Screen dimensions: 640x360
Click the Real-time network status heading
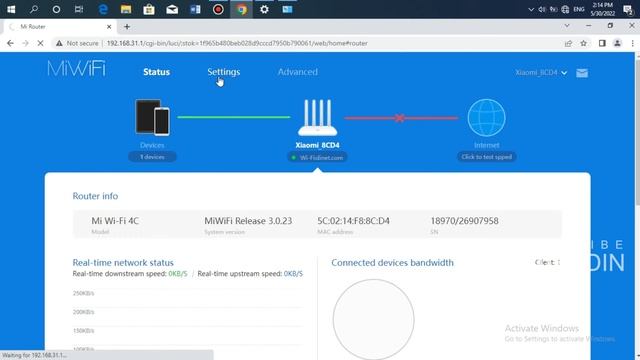[x=123, y=262]
